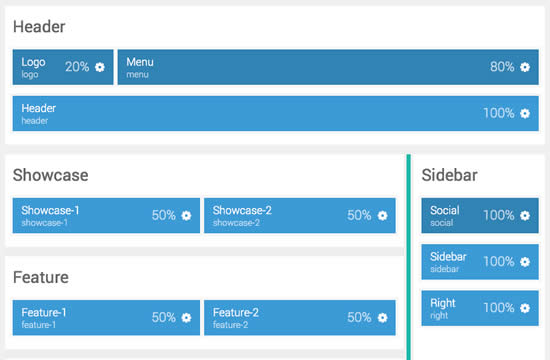Click the Sidebar section heading

click(x=449, y=175)
